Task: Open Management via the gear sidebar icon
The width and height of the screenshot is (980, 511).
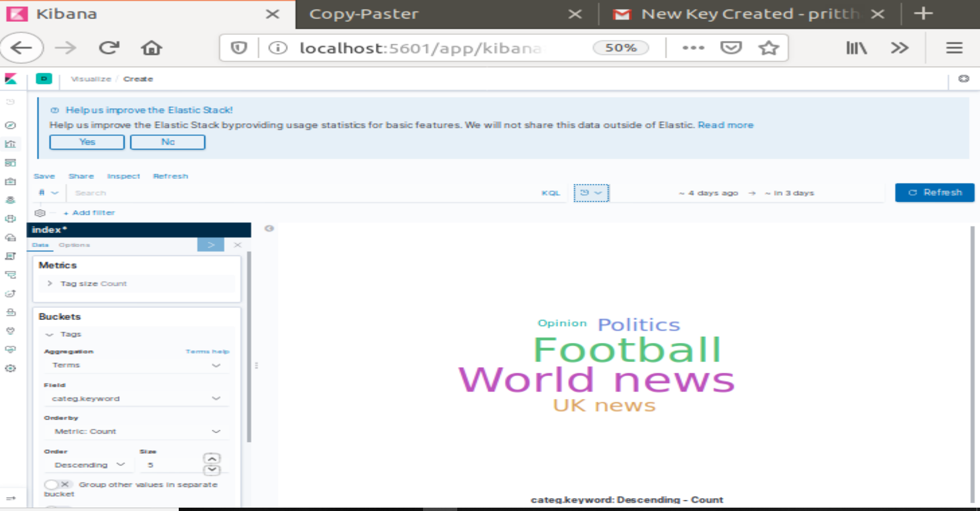Action: pyautogui.click(x=10, y=368)
